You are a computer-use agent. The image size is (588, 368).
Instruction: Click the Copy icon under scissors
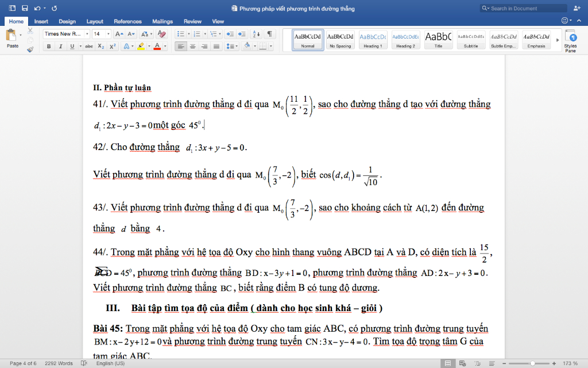tap(30, 40)
